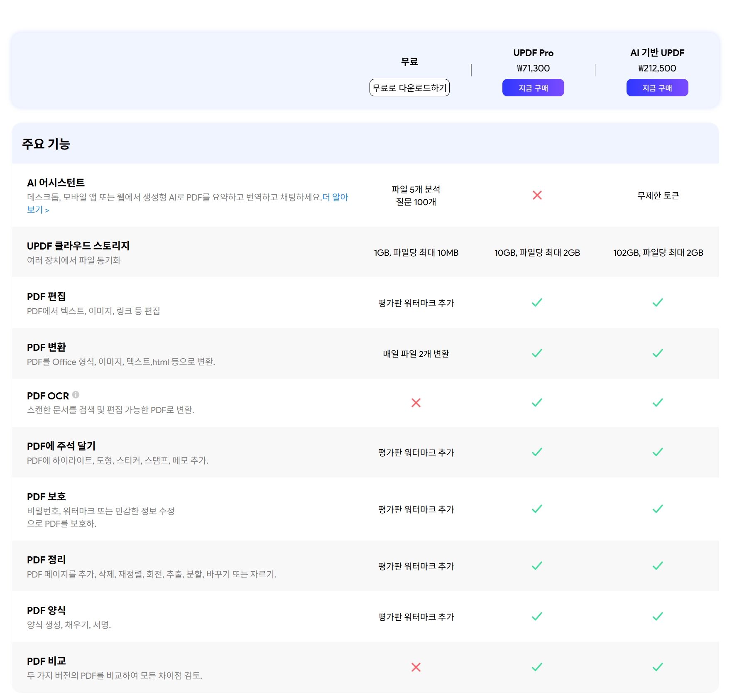Click PDF 정리 checkmark in AI 기반 UPDF column
732x700 pixels.
[x=658, y=566]
